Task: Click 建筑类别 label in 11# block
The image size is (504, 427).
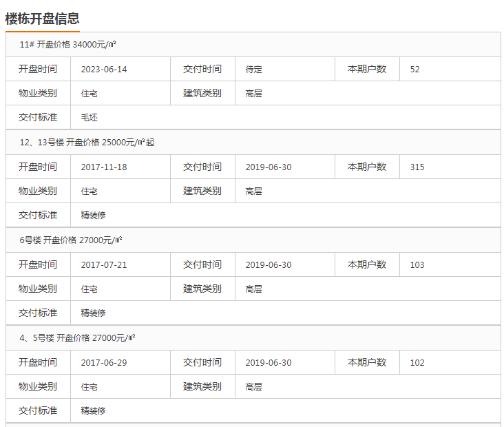Action: pyautogui.click(x=202, y=93)
